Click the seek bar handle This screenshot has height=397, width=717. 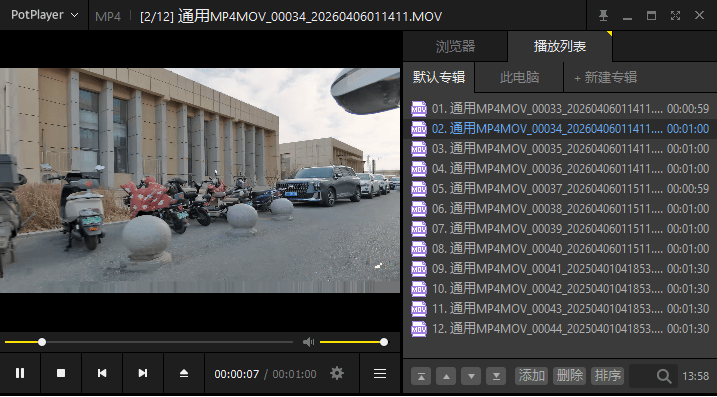42,342
